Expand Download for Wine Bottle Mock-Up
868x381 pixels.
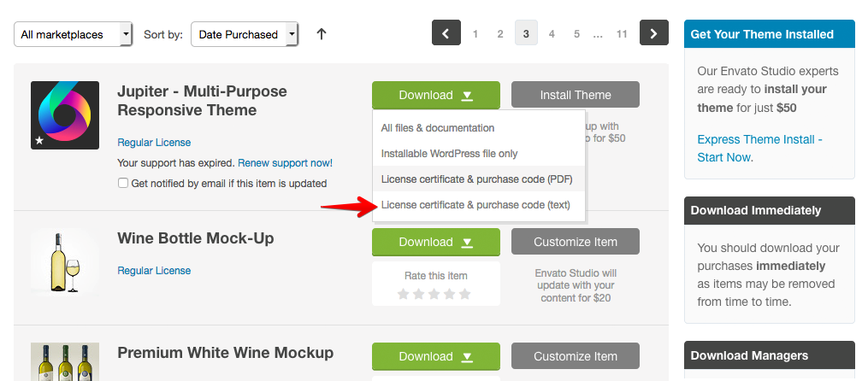pos(435,243)
